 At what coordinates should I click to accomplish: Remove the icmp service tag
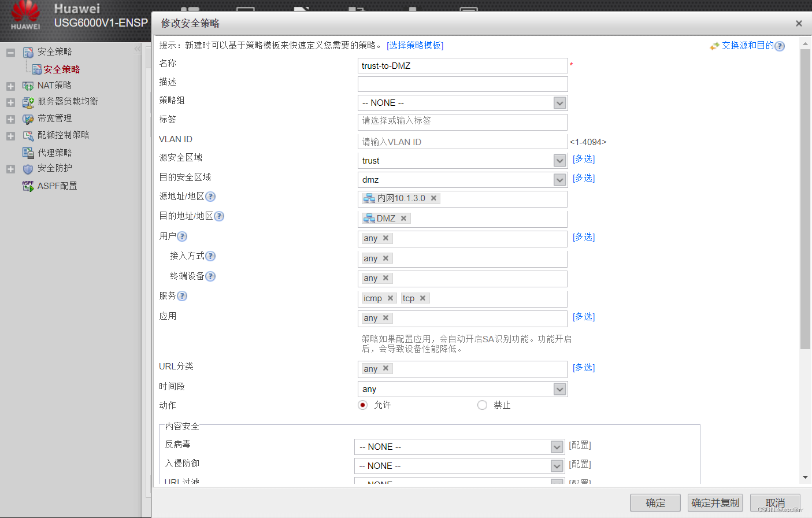[390, 298]
